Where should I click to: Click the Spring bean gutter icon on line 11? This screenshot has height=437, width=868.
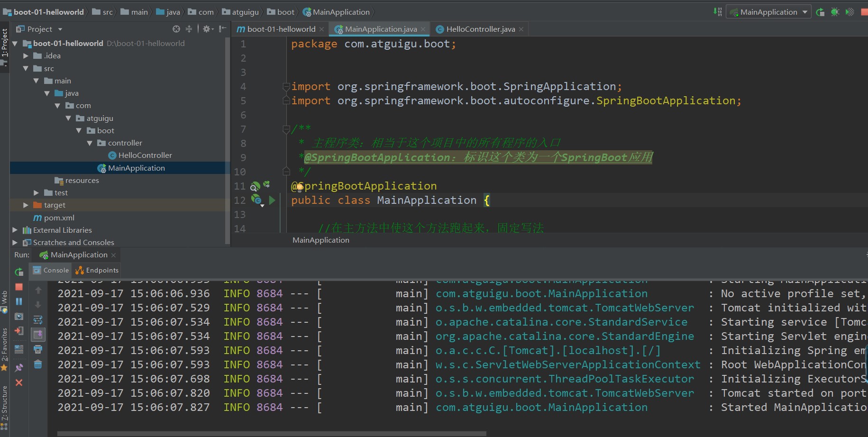point(255,186)
